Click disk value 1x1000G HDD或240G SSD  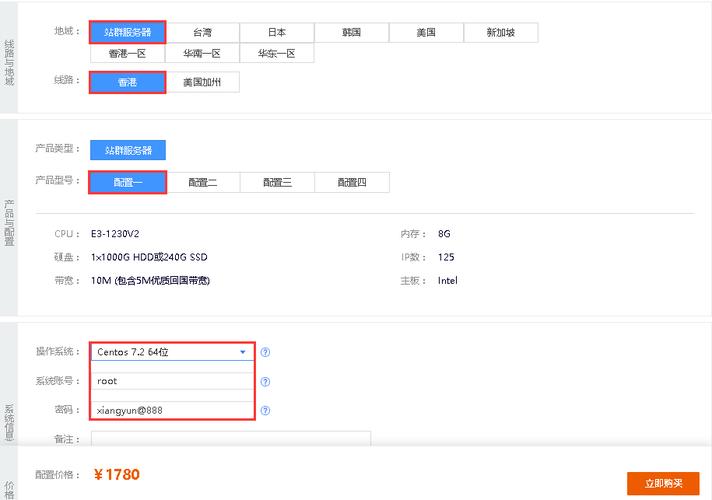[149, 257]
